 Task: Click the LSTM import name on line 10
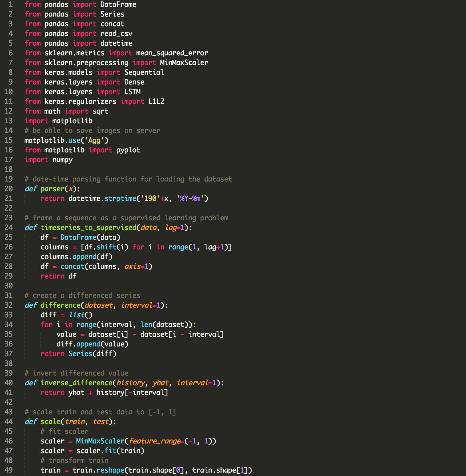pos(132,92)
